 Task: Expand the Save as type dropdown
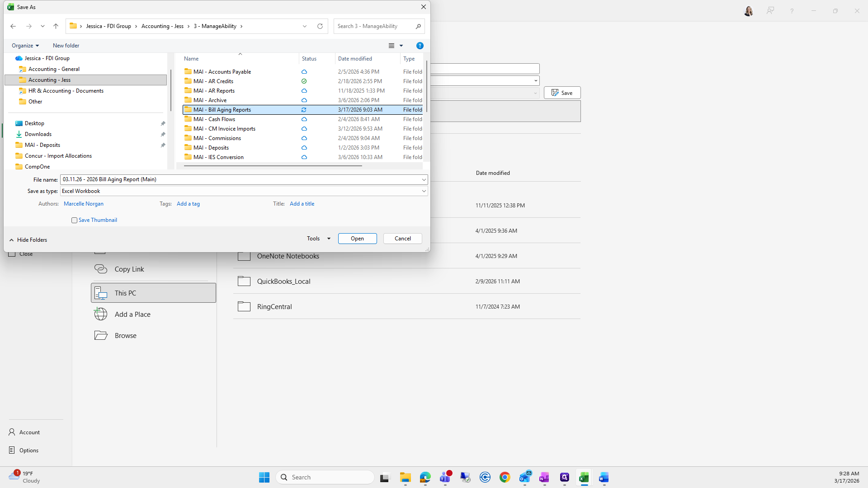(x=424, y=191)
